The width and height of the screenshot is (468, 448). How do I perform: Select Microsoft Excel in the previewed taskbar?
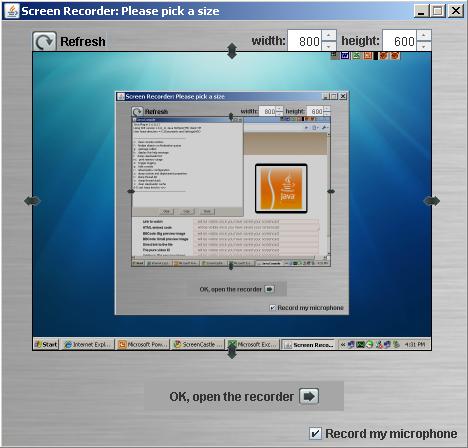click(253, 344)
